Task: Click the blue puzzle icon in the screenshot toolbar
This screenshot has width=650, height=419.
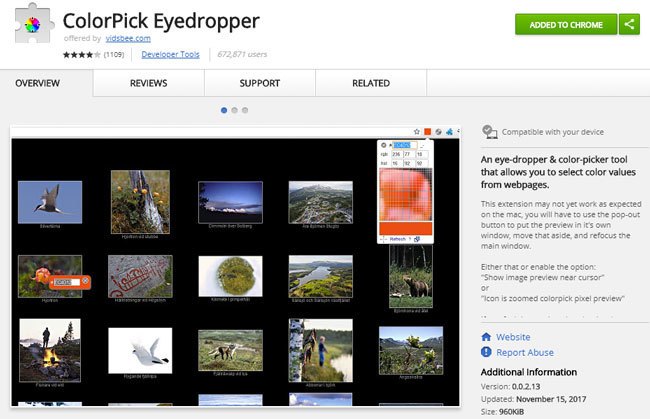Action: pyautogui.click(x=449, y=132)
